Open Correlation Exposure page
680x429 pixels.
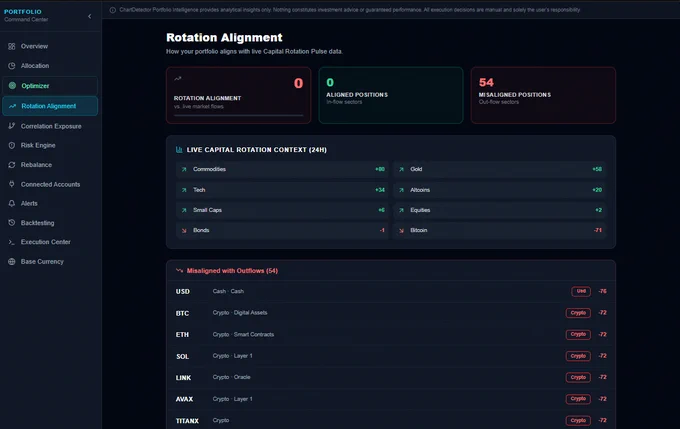coord(50,126)
